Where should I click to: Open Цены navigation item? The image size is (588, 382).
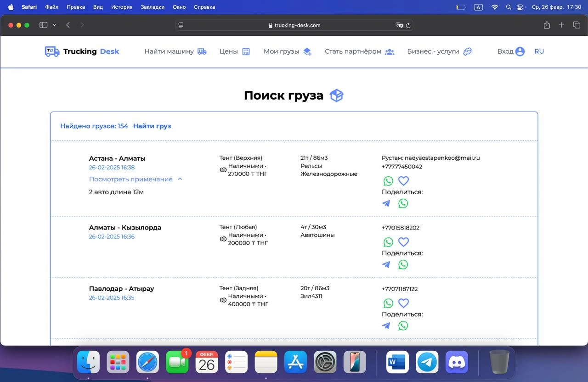tap(235, 51)
